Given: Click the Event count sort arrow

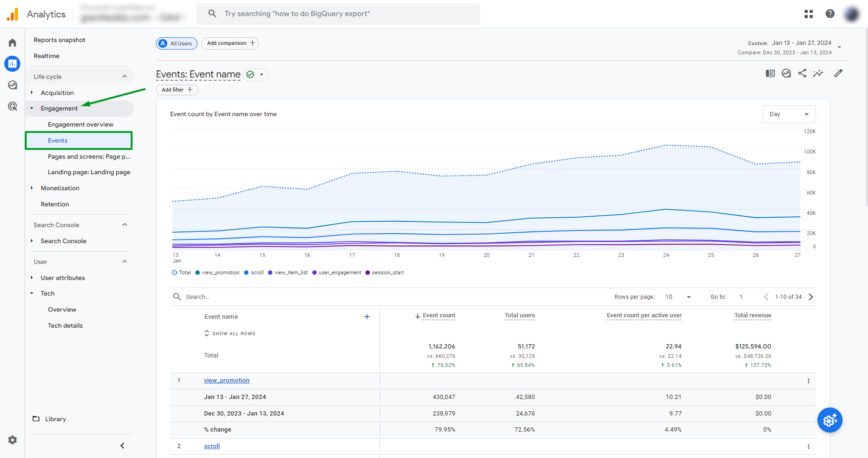Looking at the screenshot, I should point(418,316).
